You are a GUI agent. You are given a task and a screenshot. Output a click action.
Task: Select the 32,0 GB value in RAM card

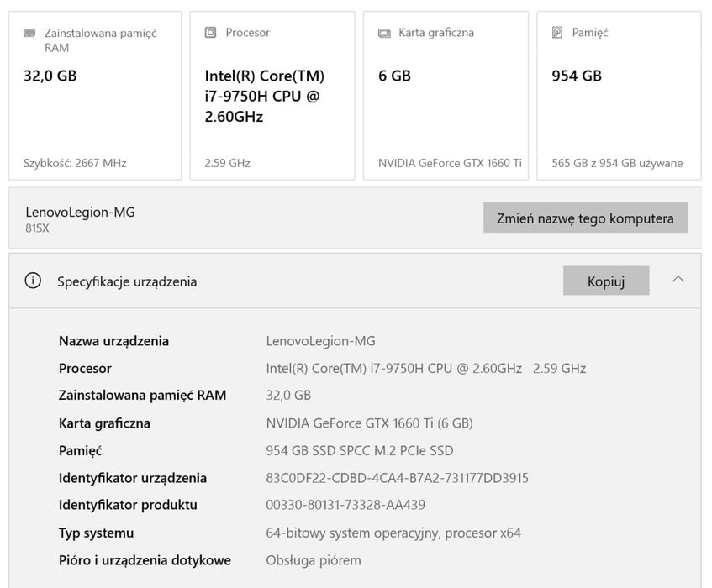[50, 76]
